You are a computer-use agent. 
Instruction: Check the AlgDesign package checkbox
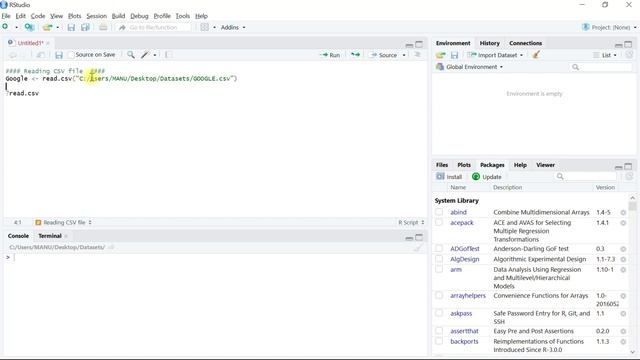click(439, 259)
